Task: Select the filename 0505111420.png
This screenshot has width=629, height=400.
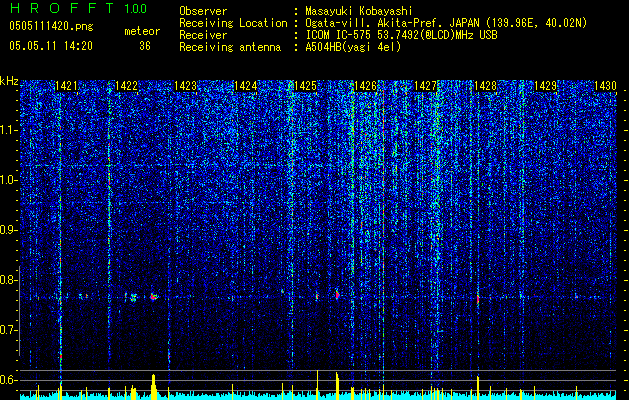Action: tap(51, 27)
